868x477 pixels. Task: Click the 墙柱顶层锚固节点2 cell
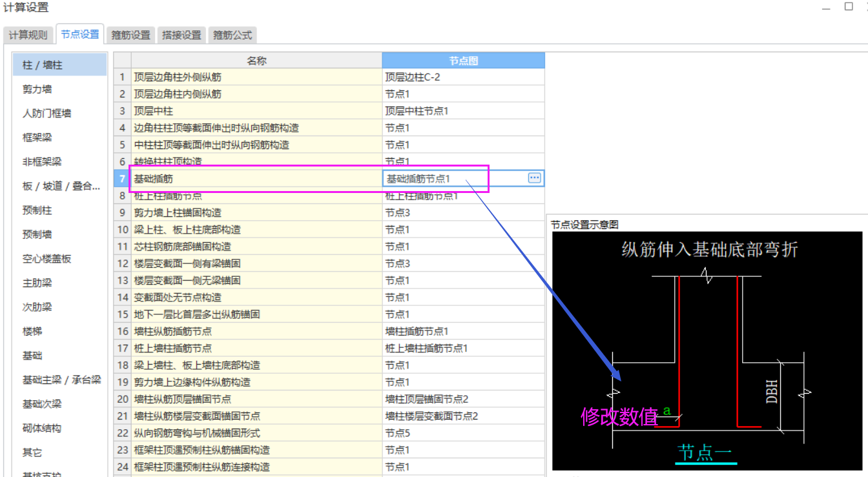point(464,399)
